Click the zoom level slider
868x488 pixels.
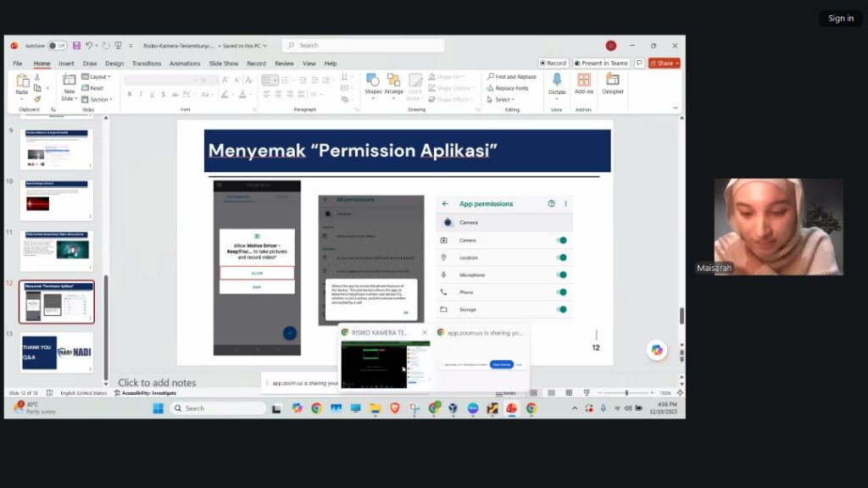click(x=626, y=393)
